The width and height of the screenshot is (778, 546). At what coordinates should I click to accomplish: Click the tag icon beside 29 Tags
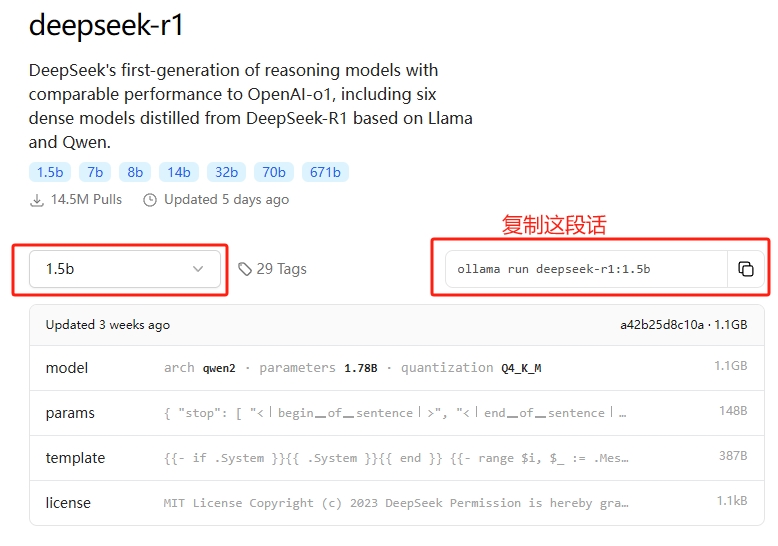coord(245,269)
